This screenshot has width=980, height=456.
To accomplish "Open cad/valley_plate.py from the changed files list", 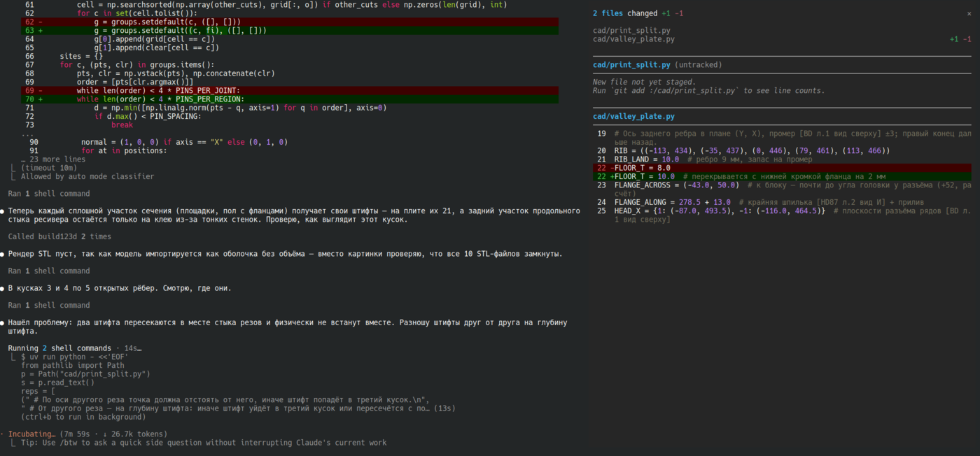I will tap(633, 39).
